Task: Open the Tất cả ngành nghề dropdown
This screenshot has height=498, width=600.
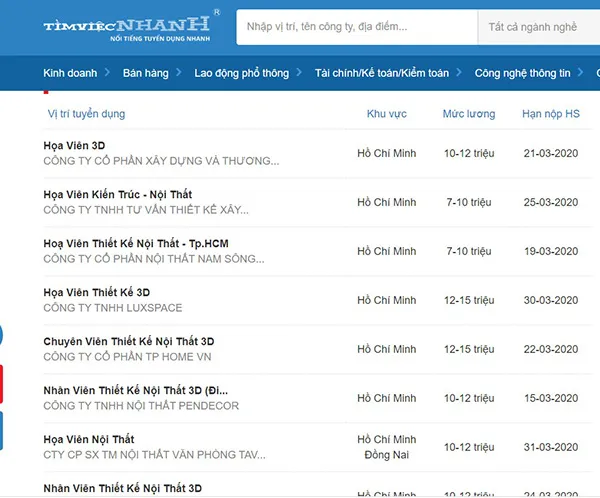Action: (x=540, y=27)
